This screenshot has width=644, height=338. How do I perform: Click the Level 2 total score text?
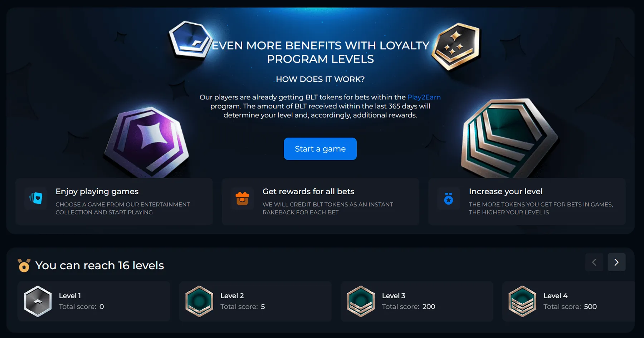click(x=243, y=307)
